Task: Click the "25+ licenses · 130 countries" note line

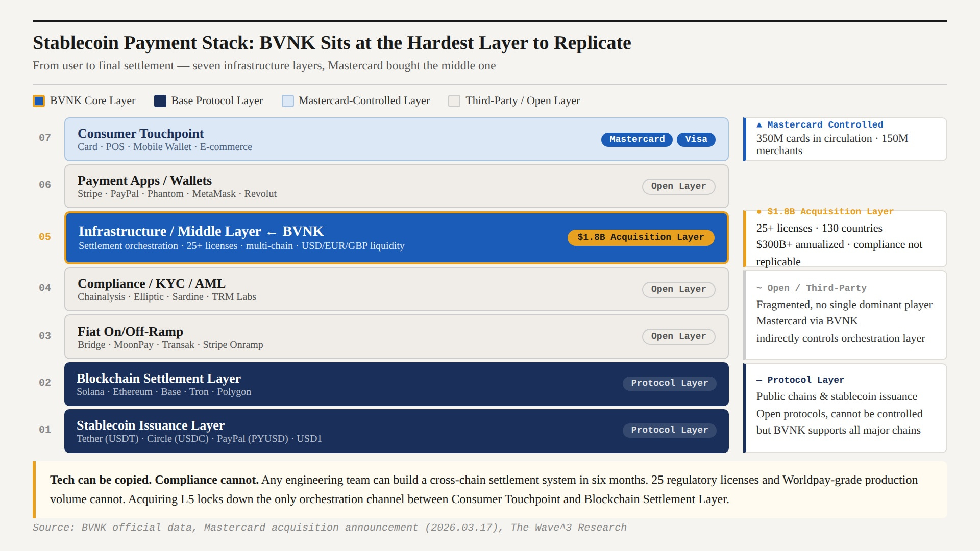Action: 819,229
